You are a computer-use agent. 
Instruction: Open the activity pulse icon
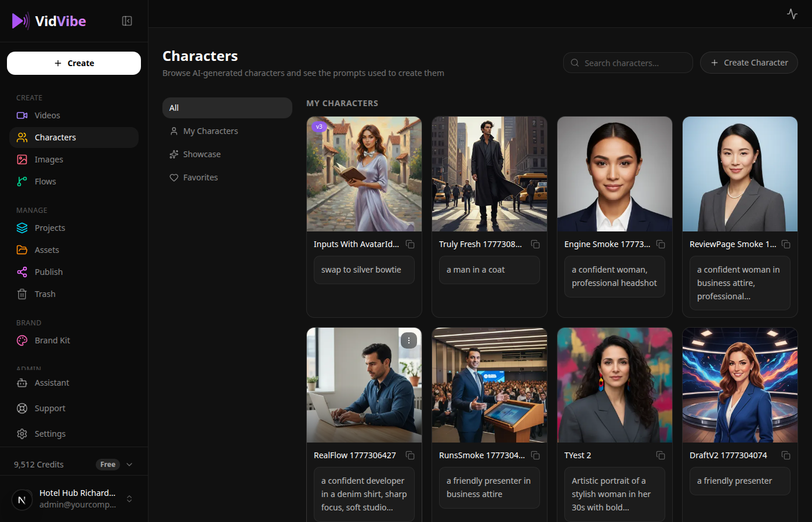pos(792,14)
